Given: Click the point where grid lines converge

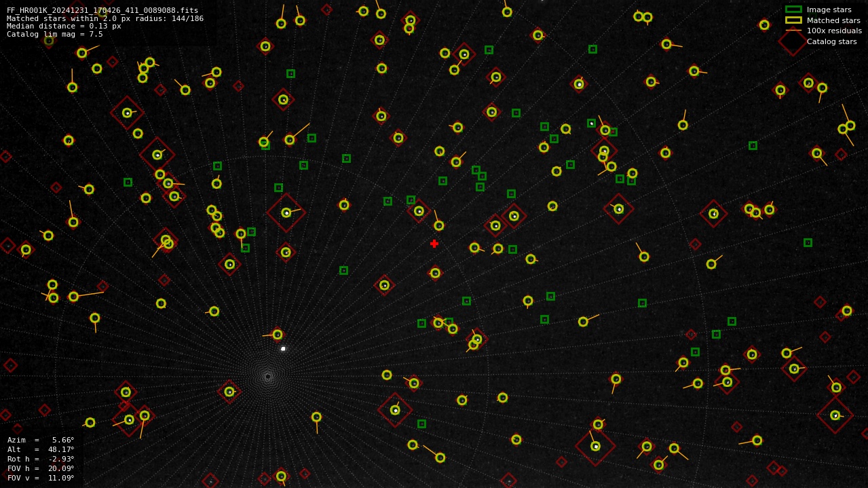Looking at the screenshot, I should [268, 376].
